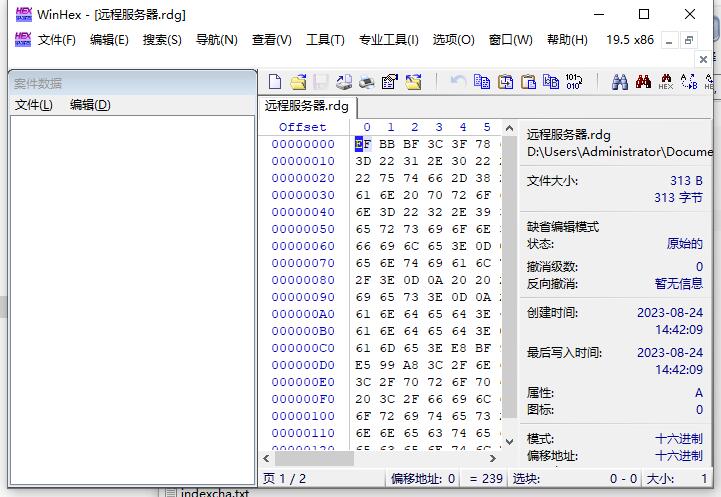Click 十六进制 value next to 偏移地址
Image resolution: width=721 pixels, height=497 pixels.
tap(679, 456)
